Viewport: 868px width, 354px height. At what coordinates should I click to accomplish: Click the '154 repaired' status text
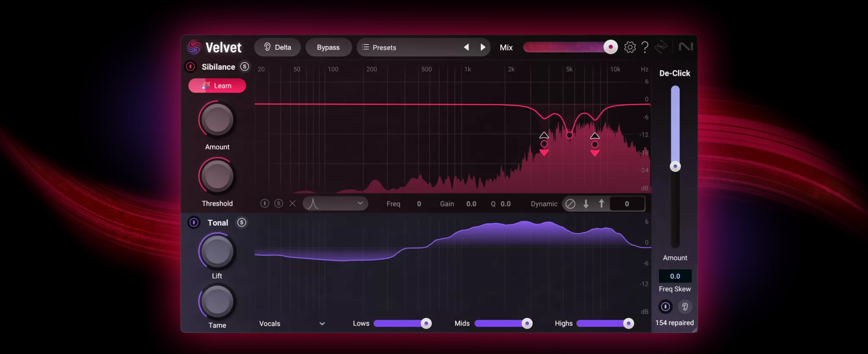tap(674, 323)
